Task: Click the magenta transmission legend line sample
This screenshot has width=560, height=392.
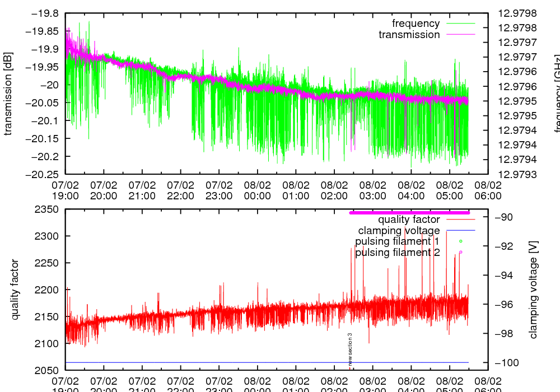Action: coord(460,35)
